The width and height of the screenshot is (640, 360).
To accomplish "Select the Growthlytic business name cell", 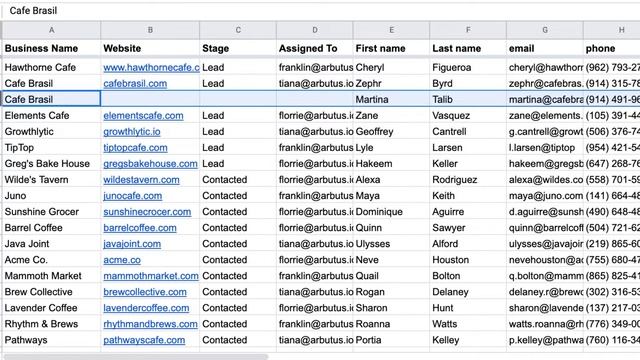I will pyautogui.click(x=51, y=131).
